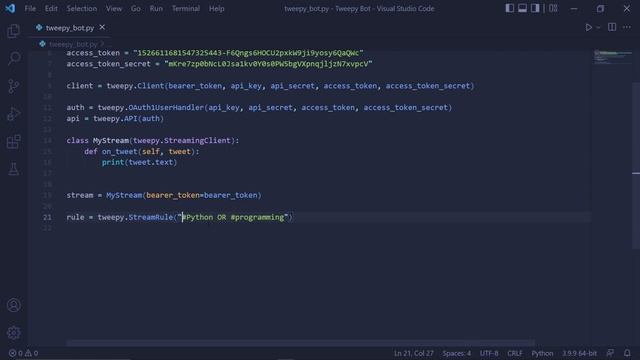Click the print(tweet.text) statement
Screen dimensions: 640x360
click(139, 162)
